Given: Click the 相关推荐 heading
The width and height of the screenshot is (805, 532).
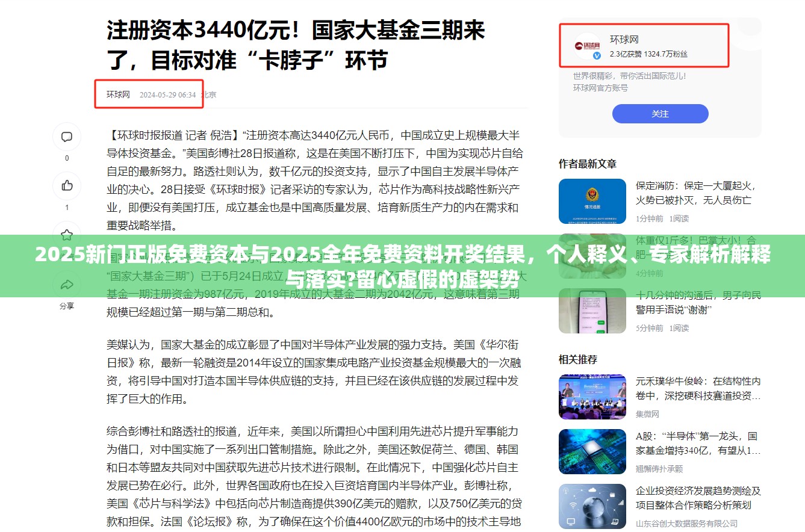Looking at the screenshot, I should (x=578, y=359).
